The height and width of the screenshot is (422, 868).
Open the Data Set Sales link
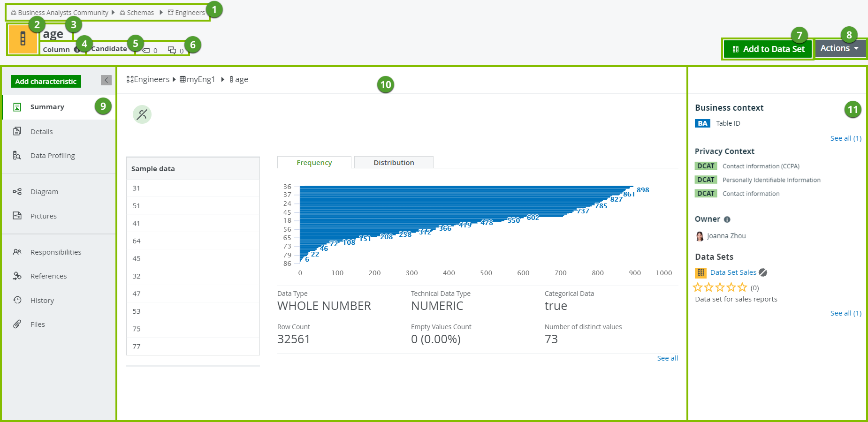click(733, 272)
